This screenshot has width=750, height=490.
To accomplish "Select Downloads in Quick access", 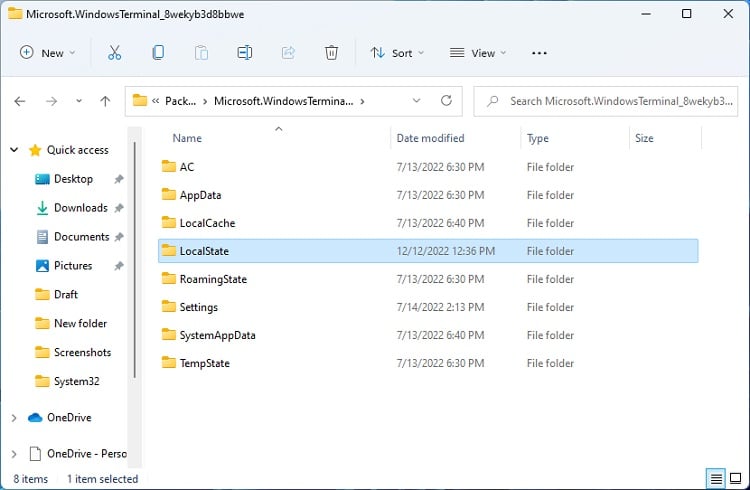I will click(x=81, y=208).
